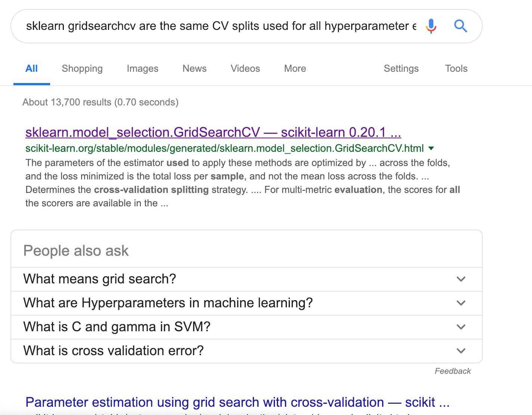Click the Feedback link
The image size is (532, 415).
[452, 371]
